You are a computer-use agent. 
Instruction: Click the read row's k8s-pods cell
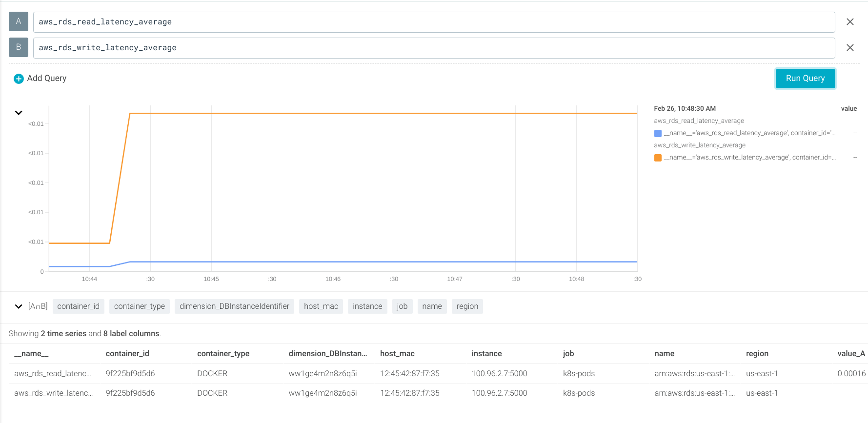[579, 374]
